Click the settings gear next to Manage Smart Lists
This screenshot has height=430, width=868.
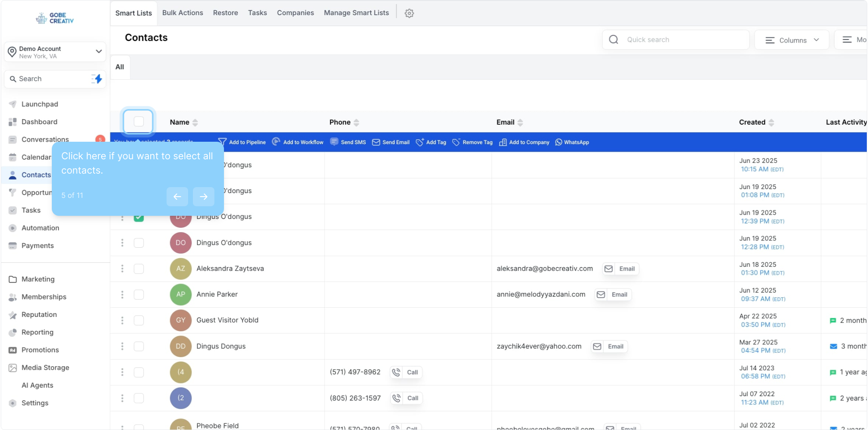tap(409, 13)
